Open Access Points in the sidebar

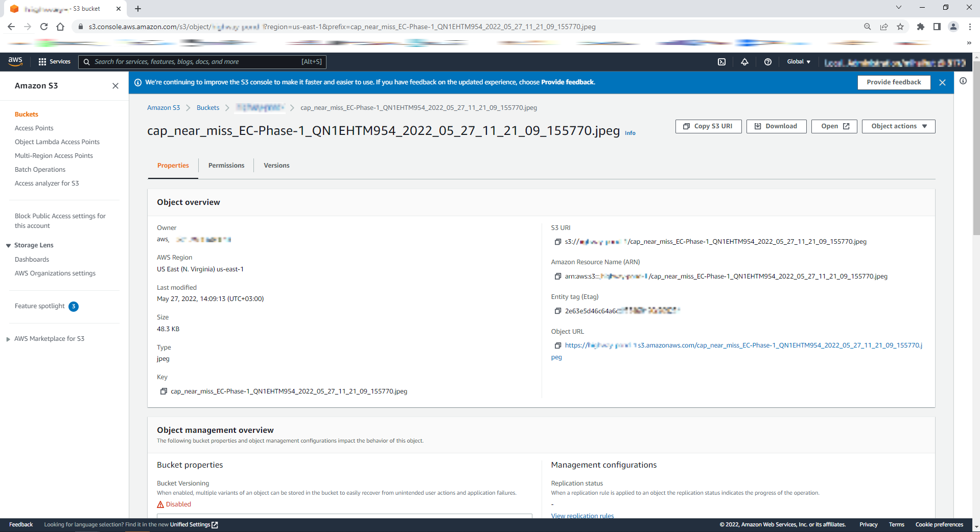tap(34, 128)
